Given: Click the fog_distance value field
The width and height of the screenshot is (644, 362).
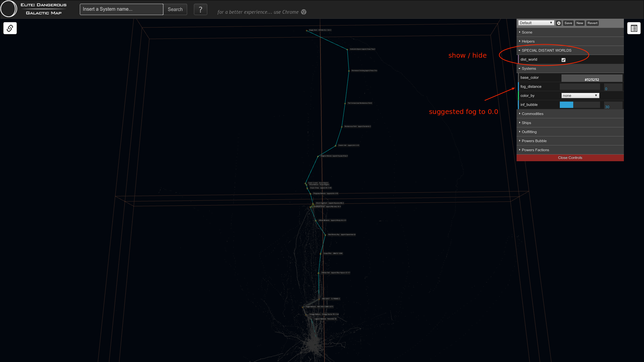Looking at the screenshot, I should pos(613,87).
